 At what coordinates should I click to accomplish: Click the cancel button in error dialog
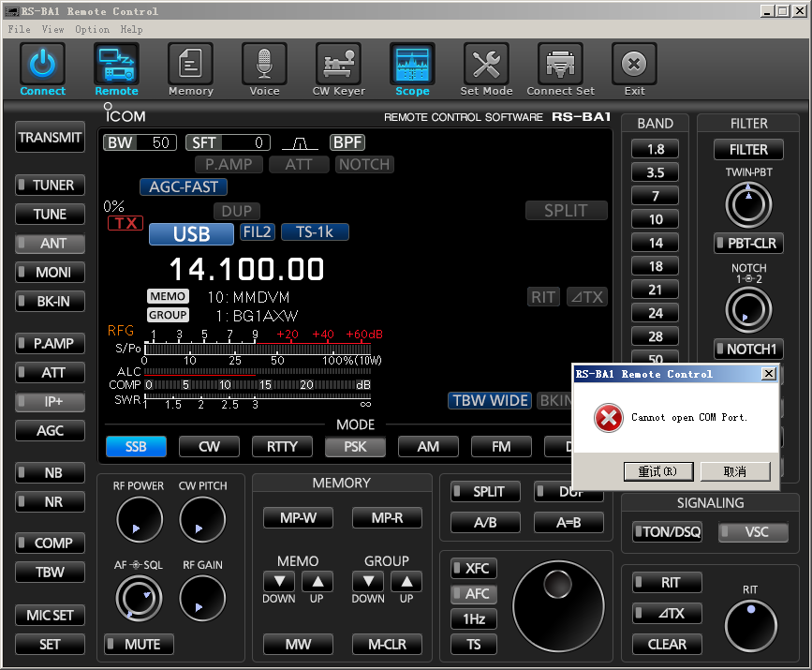(735, 471)
